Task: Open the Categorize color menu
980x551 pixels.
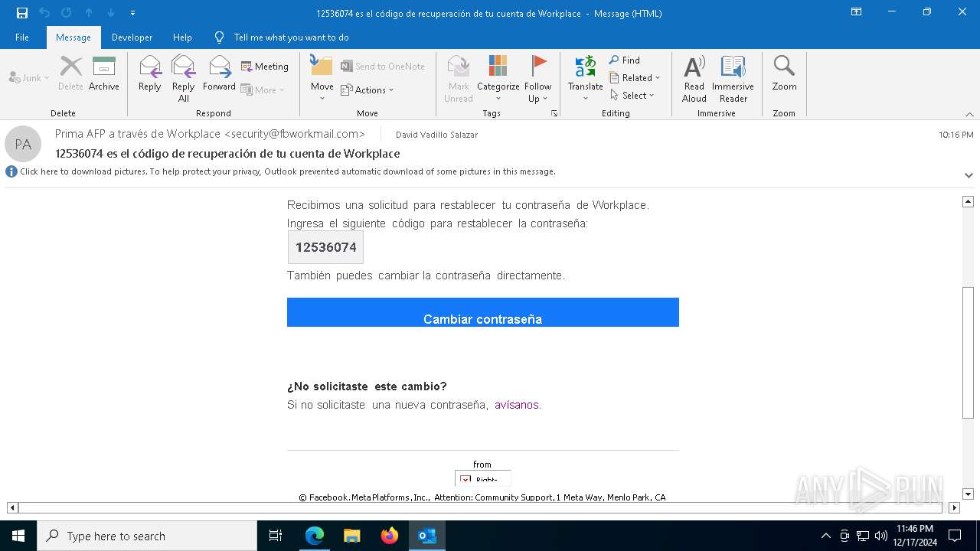Action: coord(498,79)
